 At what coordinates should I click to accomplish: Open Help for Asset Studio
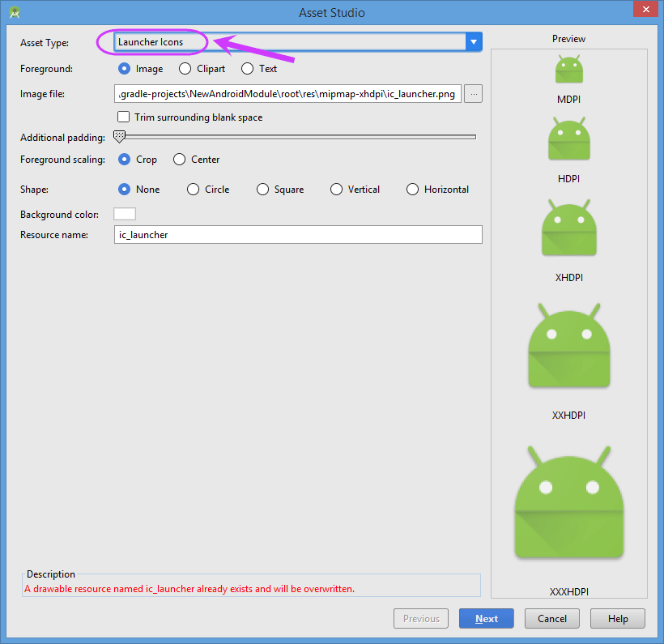(617, 619)
